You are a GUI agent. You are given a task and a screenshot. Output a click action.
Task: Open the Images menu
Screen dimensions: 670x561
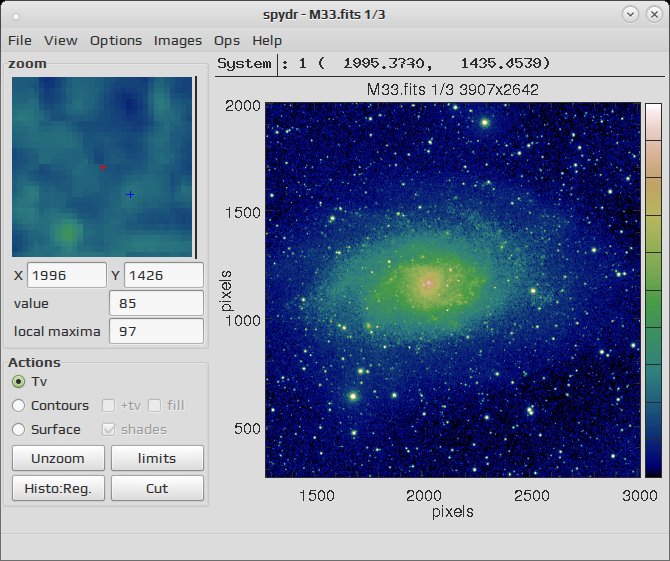[x=177, y=41]
